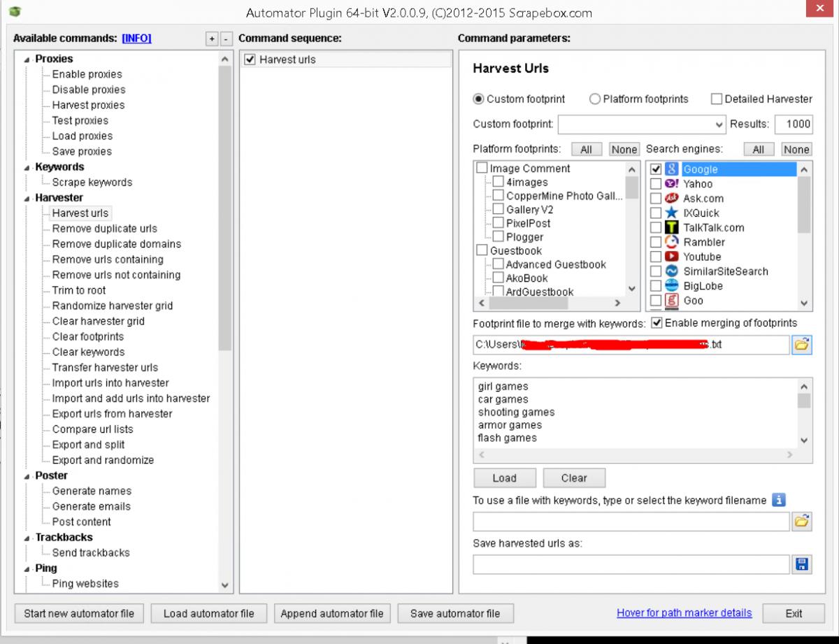
Task: Select Custom footprint radio button
Action: (479, 99)
